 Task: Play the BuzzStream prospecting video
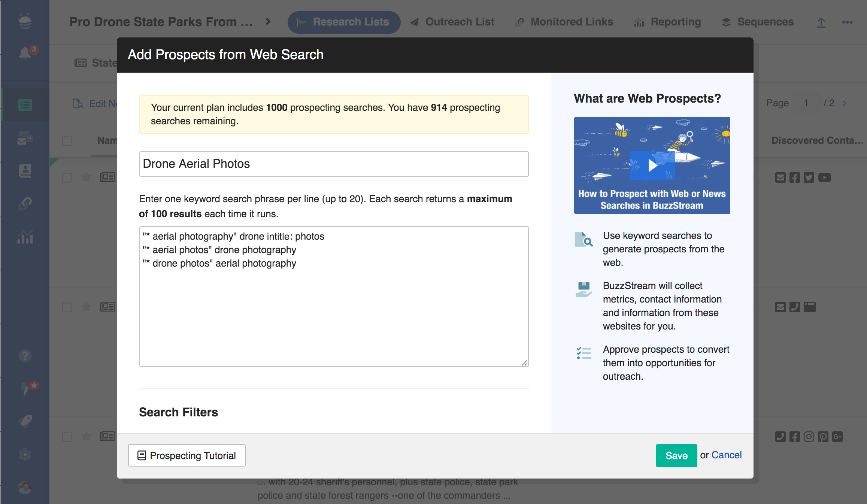(652, 165)
